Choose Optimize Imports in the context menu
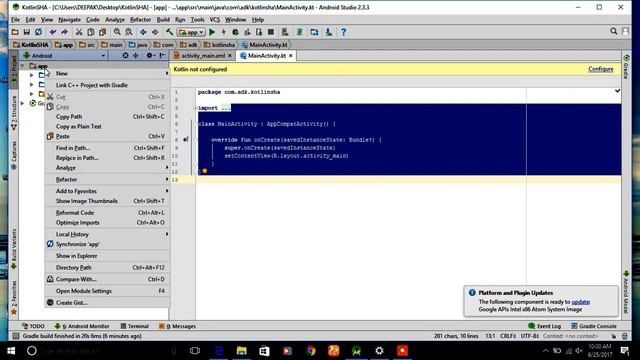The height and width of the screenshot is (360, 640). pyautogui.click(x=107, y=222)
